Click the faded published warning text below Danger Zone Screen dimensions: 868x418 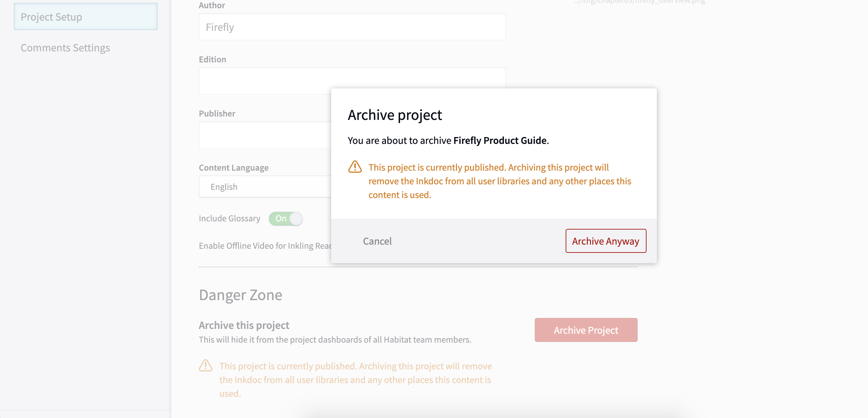(x=355, y=380)
